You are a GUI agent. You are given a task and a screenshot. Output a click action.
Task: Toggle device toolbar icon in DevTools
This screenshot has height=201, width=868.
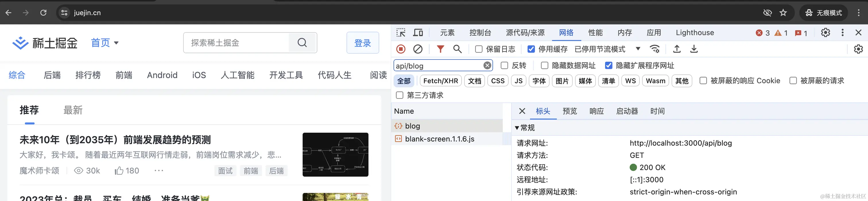(x=418, y=33)
